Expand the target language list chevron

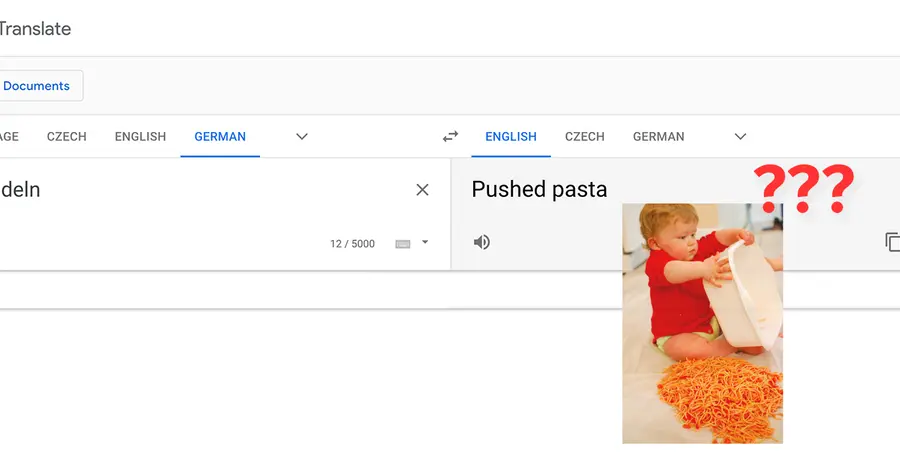coord(741,137)
